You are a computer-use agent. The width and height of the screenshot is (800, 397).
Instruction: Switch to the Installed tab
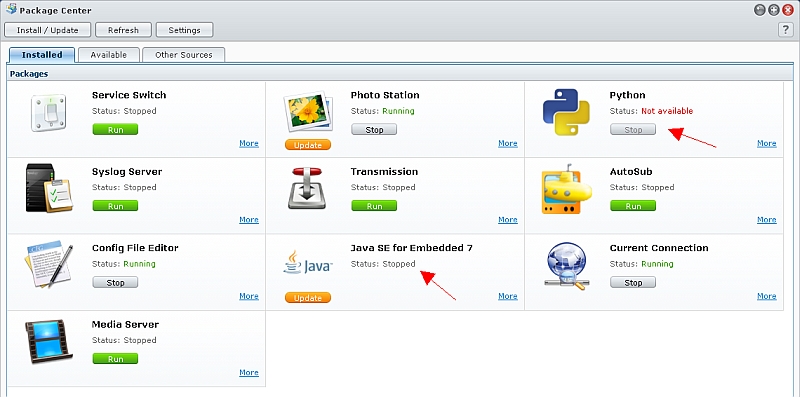42,55
